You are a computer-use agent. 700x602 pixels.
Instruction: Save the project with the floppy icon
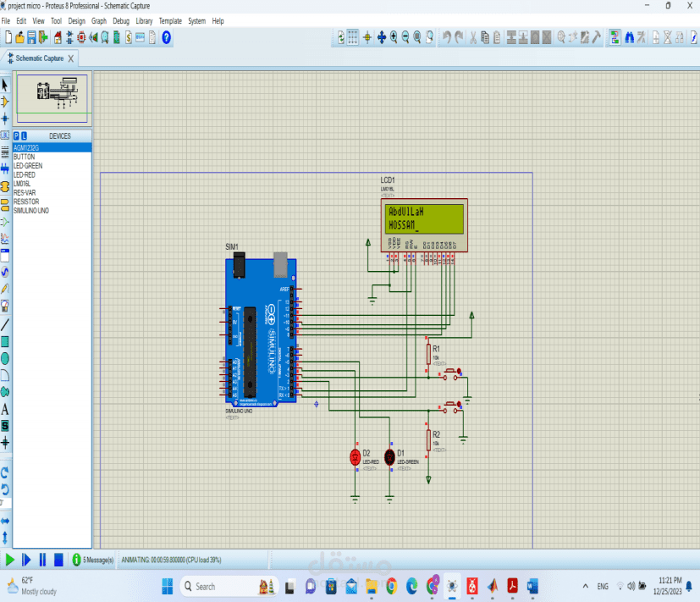(x=31, y=37)
